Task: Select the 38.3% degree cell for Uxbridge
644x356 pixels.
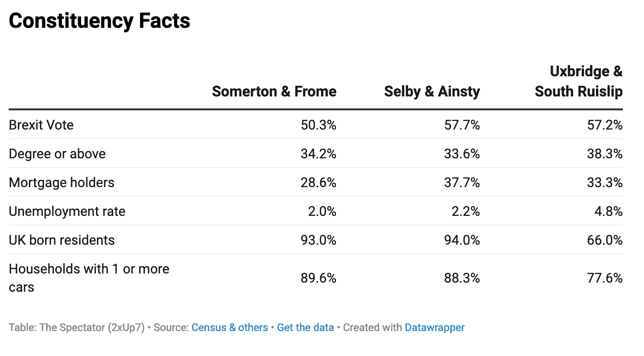Action: 605,154
